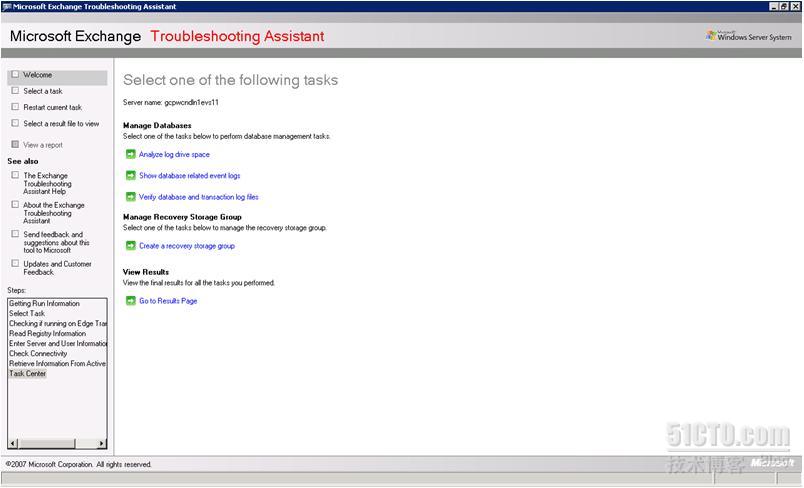804x488 pixels.
Task: Select Read Registry Information step
Action: (x=47, y=333)
